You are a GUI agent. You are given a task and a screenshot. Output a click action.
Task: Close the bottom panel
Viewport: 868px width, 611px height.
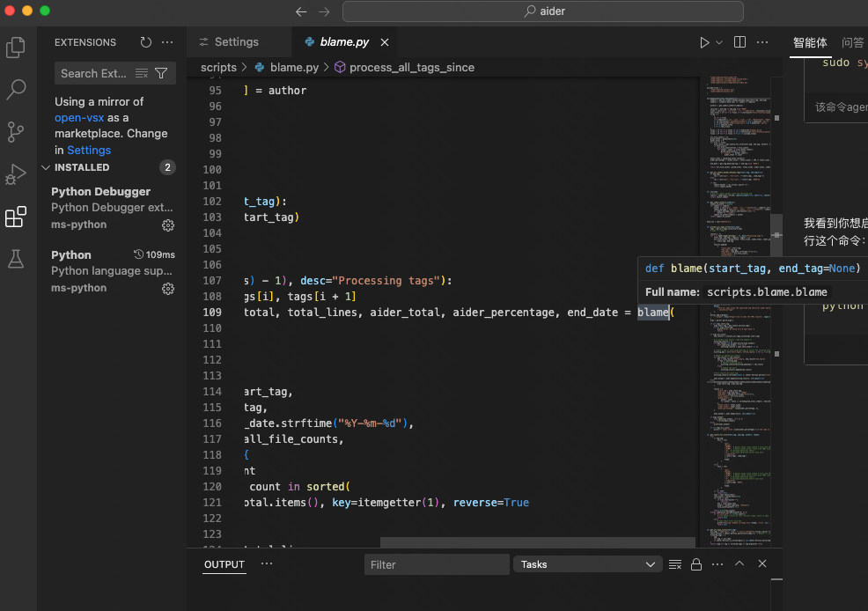(x=762, y=563)
